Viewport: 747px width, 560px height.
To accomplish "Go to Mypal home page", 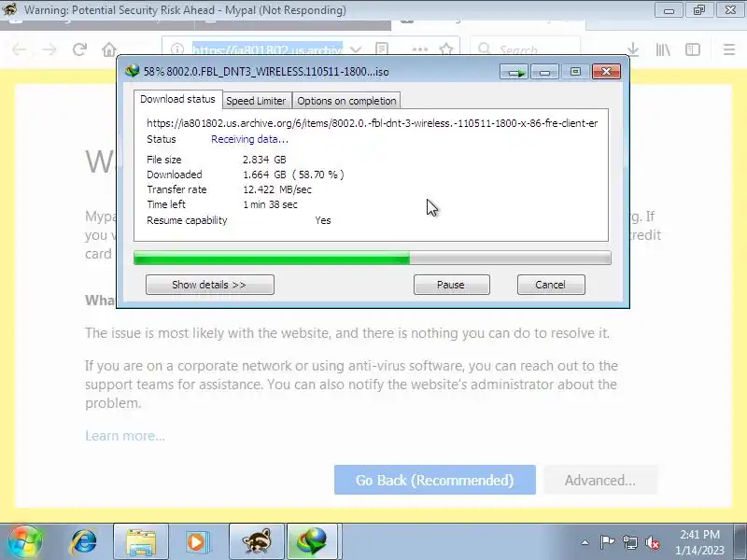I will (109, 49).
